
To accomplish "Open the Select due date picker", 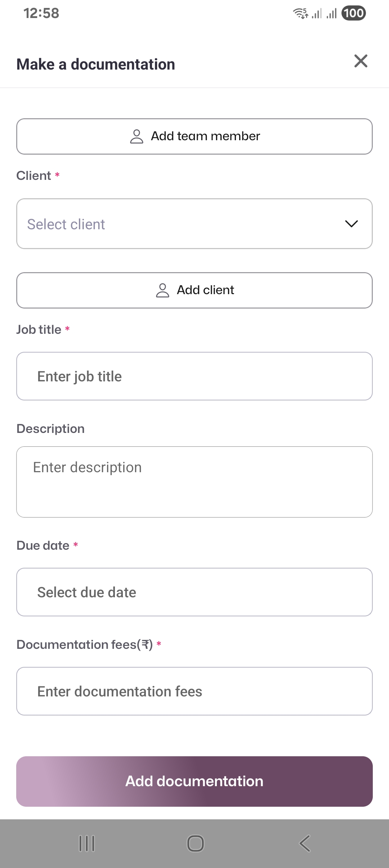I will (194, 592).
